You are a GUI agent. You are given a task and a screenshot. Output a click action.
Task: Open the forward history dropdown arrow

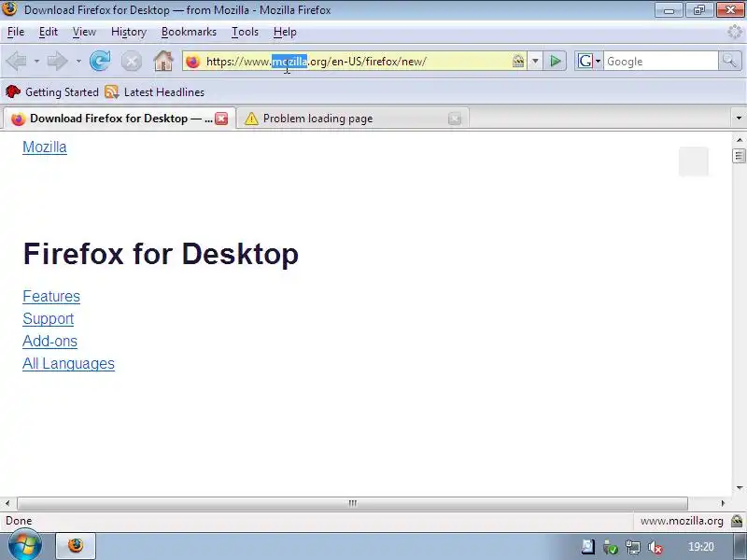tap(78, 62)
